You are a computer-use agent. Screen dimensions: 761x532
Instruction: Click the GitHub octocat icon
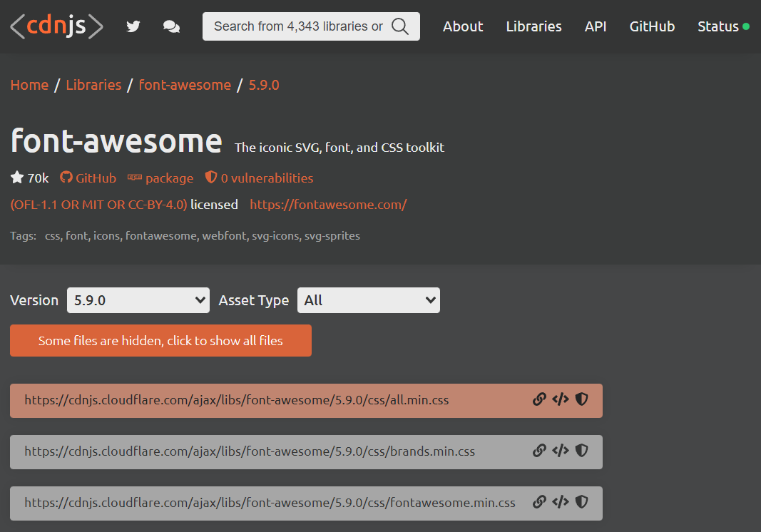(x=66, y=177)
